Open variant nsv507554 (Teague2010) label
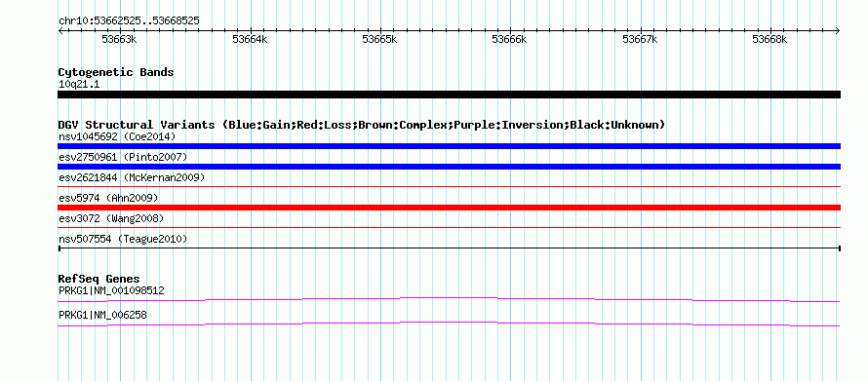 pos(123,239)
